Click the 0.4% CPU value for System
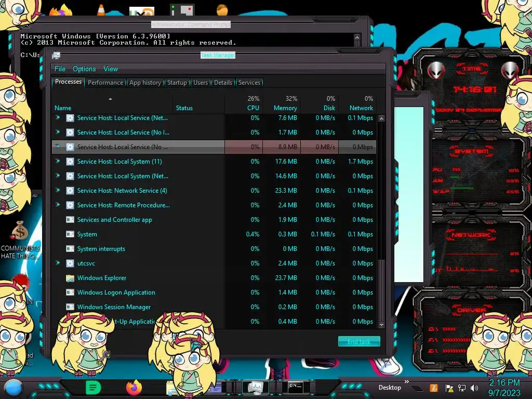532x399 pixels. 253,234
